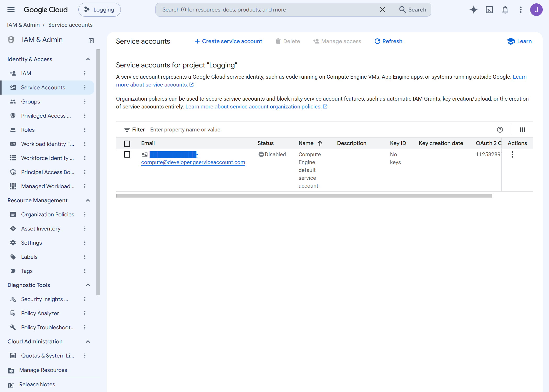Screen dimensions: 549x392
Task: Open more options for IAM item
Action: coord(85,73)
